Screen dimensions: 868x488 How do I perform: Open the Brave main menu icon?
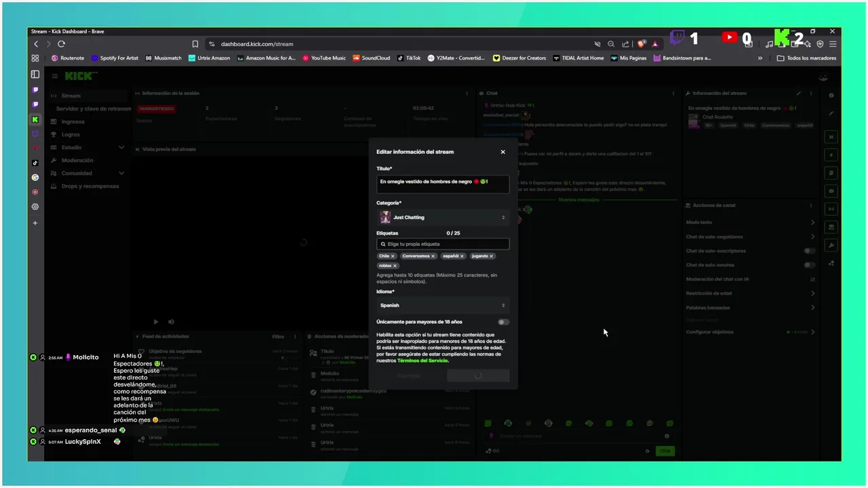833,44
